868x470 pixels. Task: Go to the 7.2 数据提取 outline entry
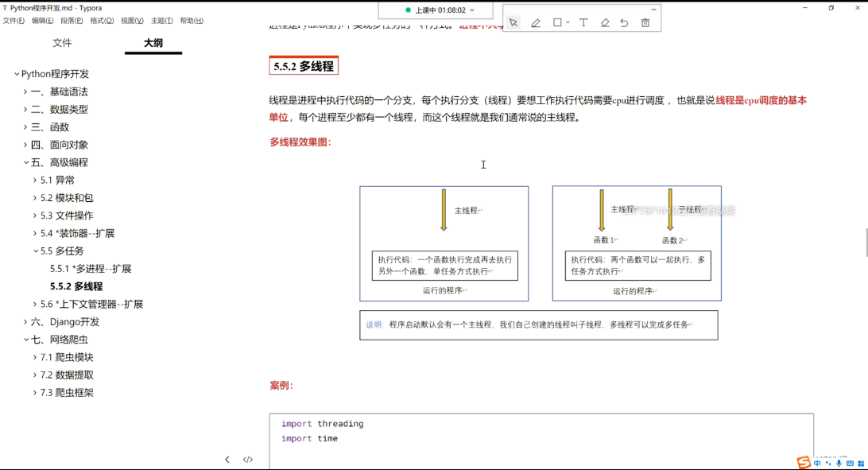pyautogui.click(x=67, y=375)
